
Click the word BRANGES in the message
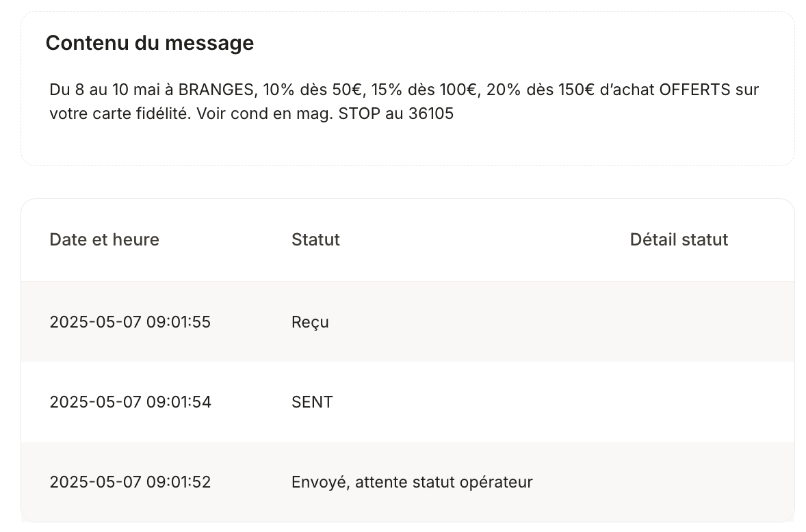[x=216, y=90]
